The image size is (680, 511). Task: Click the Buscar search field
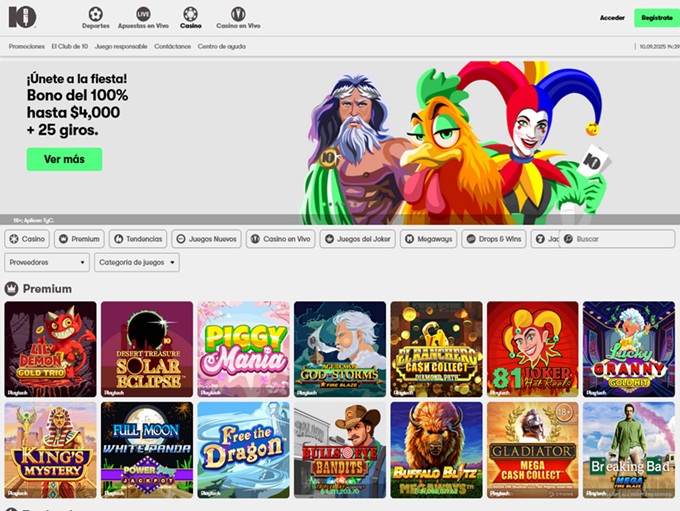(622, 239)
